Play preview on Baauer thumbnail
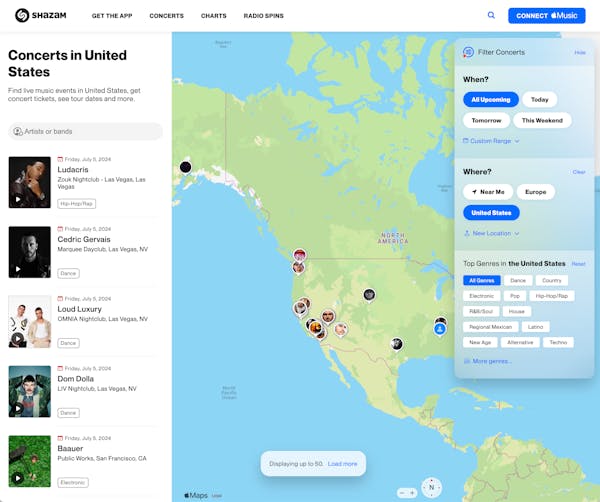Image resolution: width=600 pixels, height=502 pixels. coord(18,478)
